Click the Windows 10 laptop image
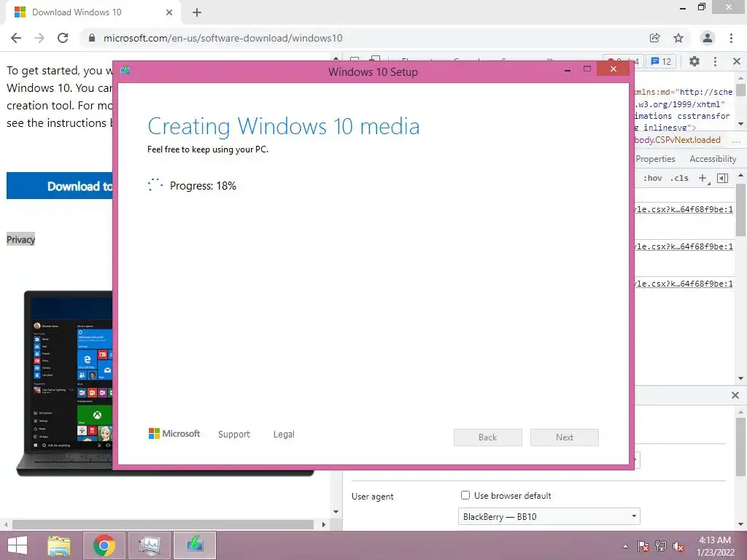 tap(66, 382)
